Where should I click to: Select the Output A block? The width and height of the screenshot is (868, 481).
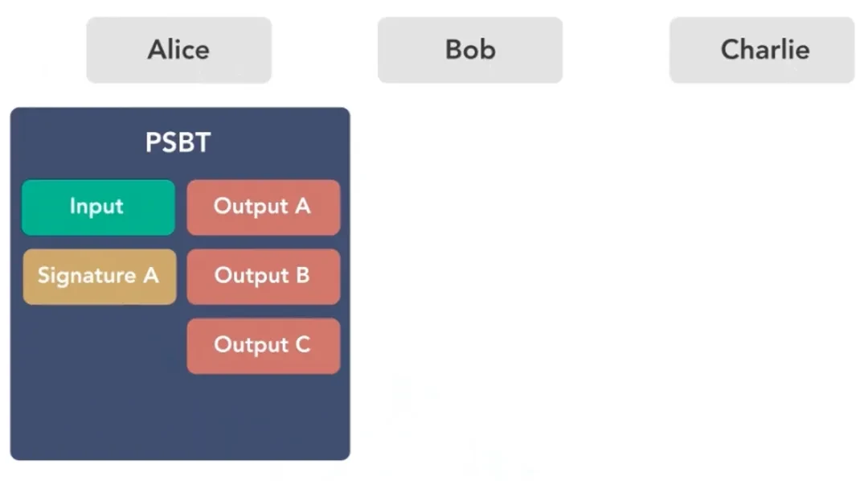coord(263,207)
